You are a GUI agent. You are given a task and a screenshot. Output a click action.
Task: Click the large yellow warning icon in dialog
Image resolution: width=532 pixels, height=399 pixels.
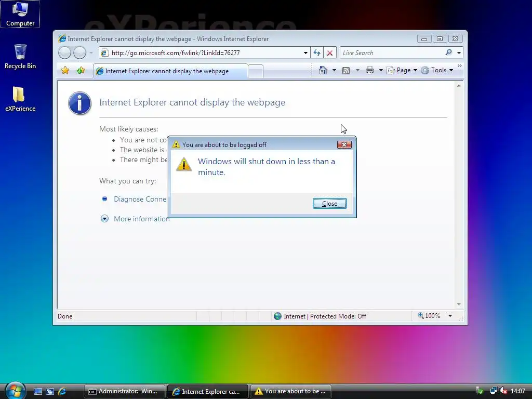click(x=184, y=164)
